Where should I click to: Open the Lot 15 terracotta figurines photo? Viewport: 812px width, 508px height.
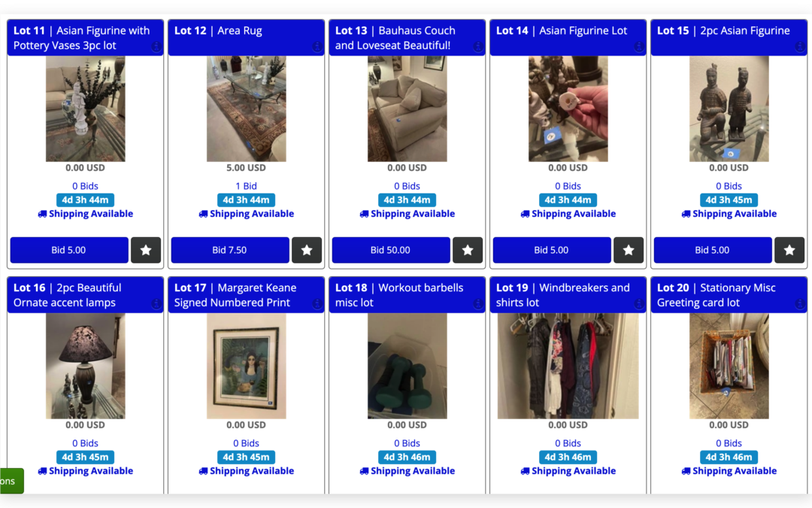pyautogui.click(x=729, y=109)
